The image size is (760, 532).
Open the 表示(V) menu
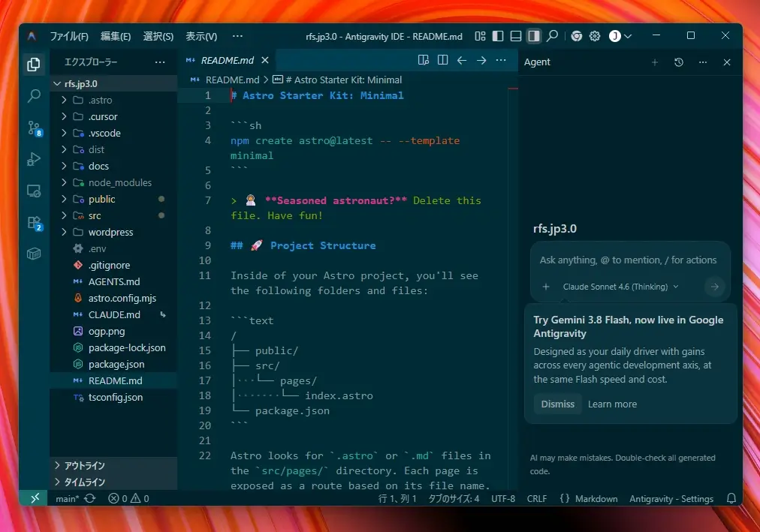pos(201,36)
